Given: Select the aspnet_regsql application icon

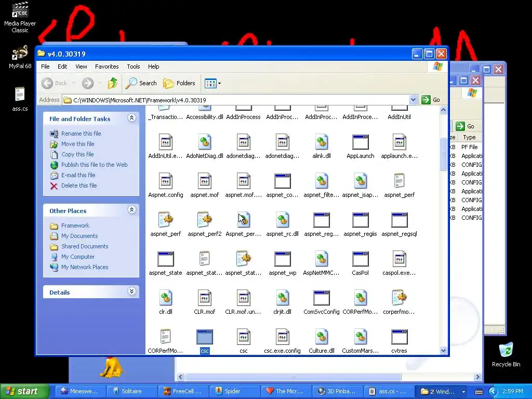Looking at the screenshot, I should coord(399,220).
